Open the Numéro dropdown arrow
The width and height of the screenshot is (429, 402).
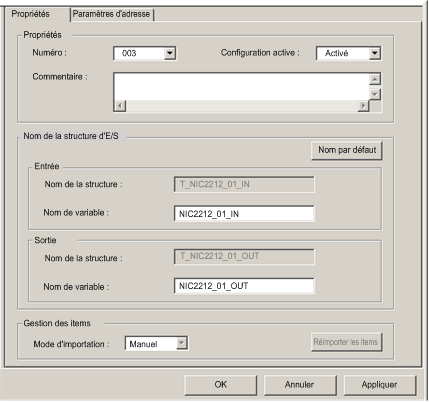click(x=170, y=53)
